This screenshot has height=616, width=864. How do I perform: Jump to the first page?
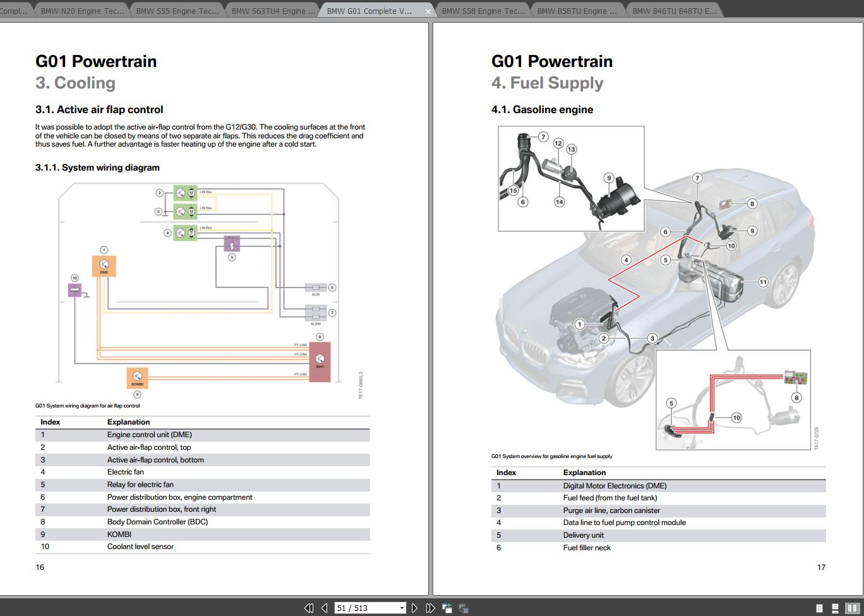point(309,608)
